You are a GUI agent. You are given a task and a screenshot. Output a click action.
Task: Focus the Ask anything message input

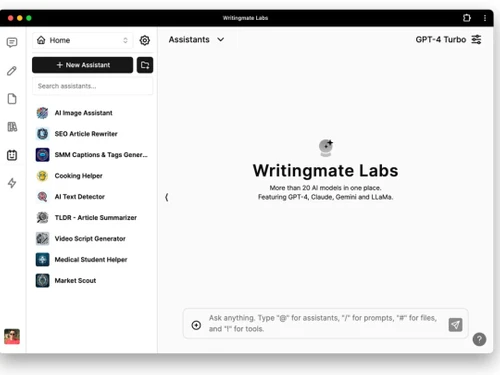(323, 323)
